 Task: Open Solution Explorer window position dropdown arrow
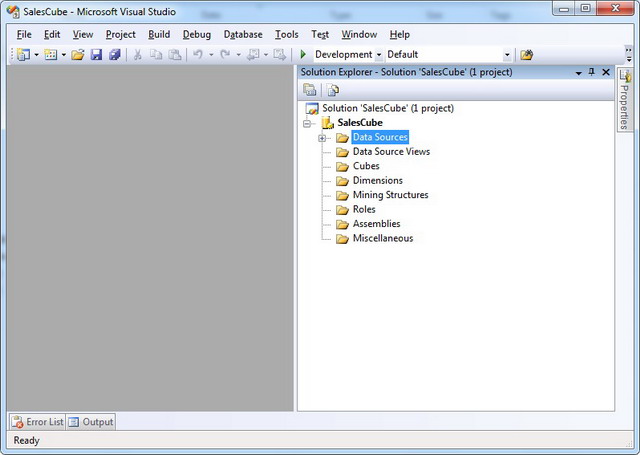point(578,73)
